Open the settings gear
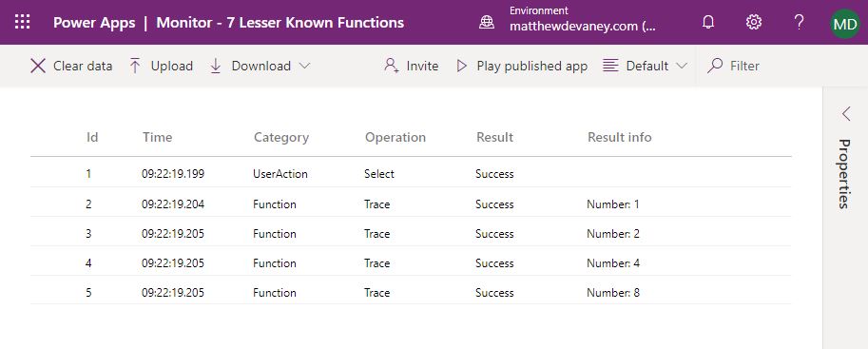 point(753,22)
